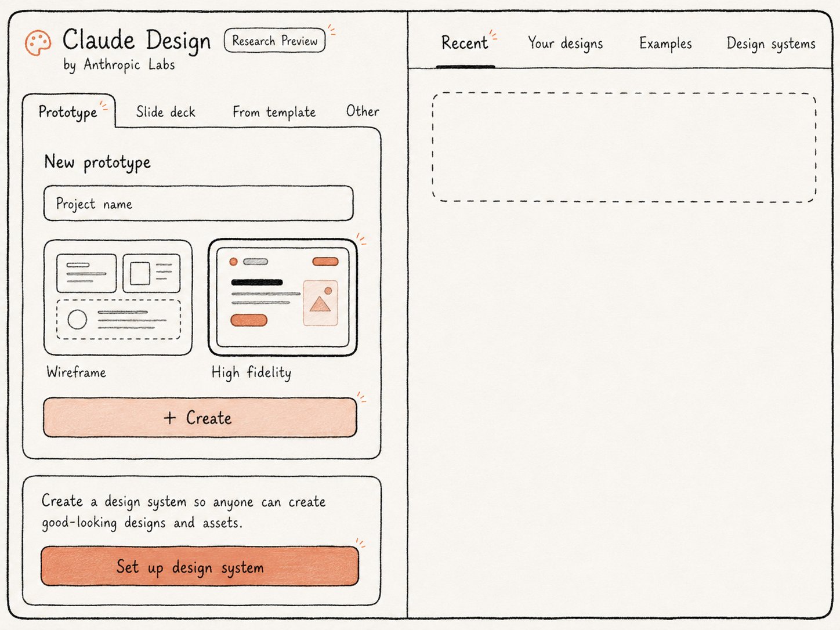Focus the Project name input field

[198, 203]
